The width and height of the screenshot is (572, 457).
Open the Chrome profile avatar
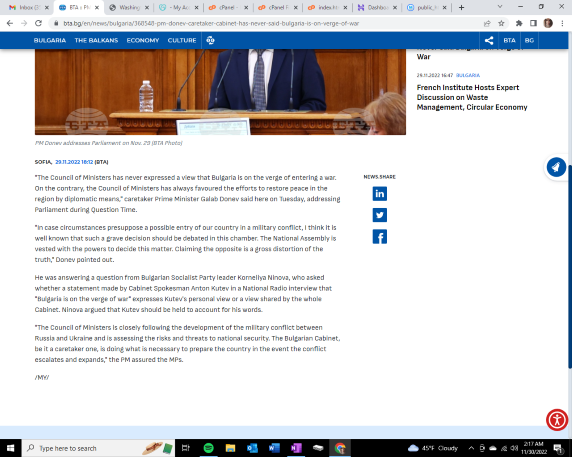pos(548,23)
